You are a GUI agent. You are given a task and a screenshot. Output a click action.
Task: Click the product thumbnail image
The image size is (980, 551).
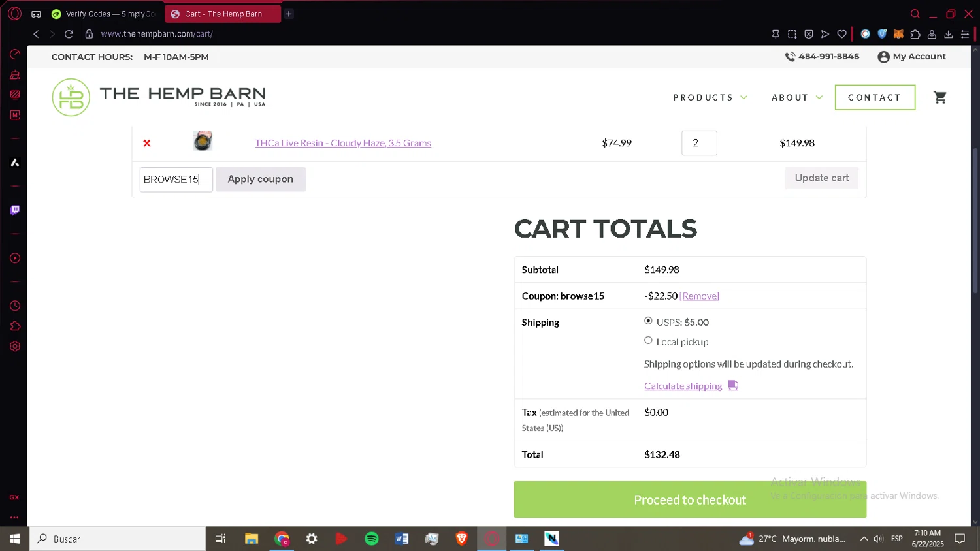(x=203, y=141)
